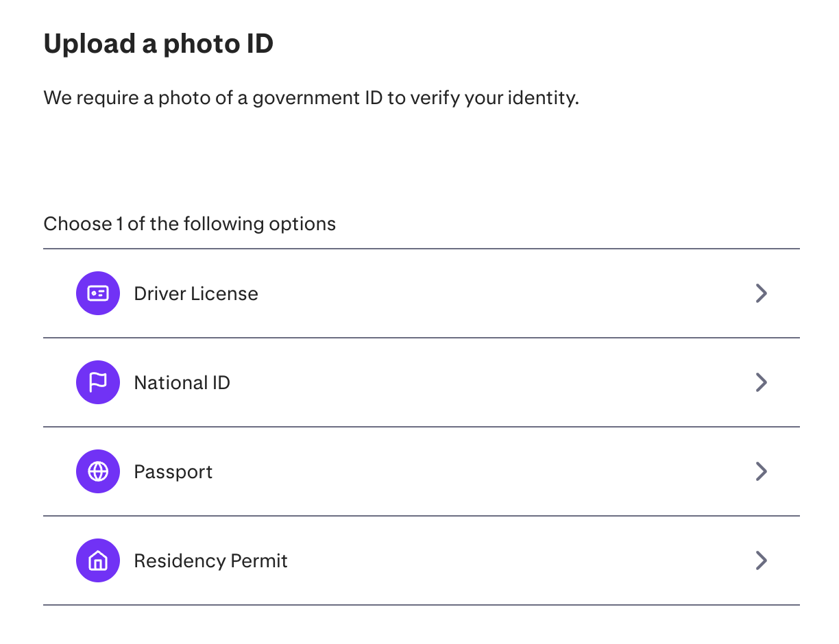This screenshot has height=644, width=839.
Task: Click the purple house icon
Action: pyautogui.click(x=98, y=560)
